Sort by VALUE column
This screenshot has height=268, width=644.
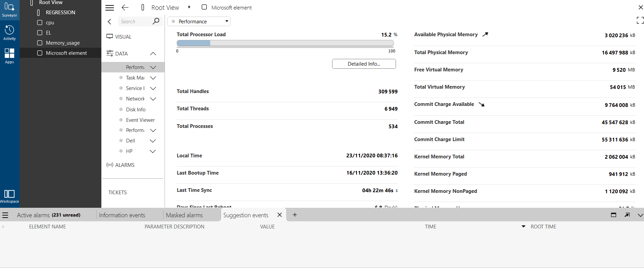(267, 227)
